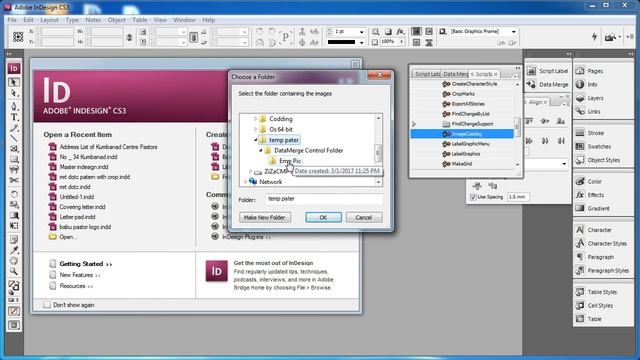Select the CropMarks script
640x360 pixels.
point(462,93)
